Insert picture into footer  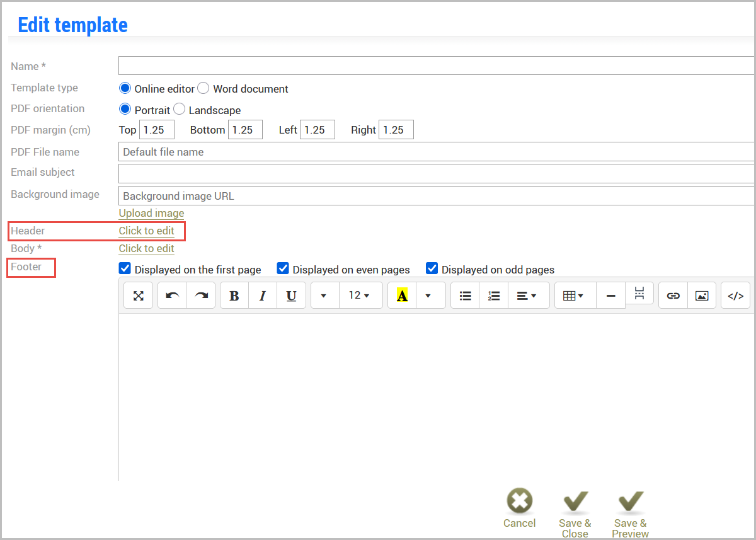[702, 296]
